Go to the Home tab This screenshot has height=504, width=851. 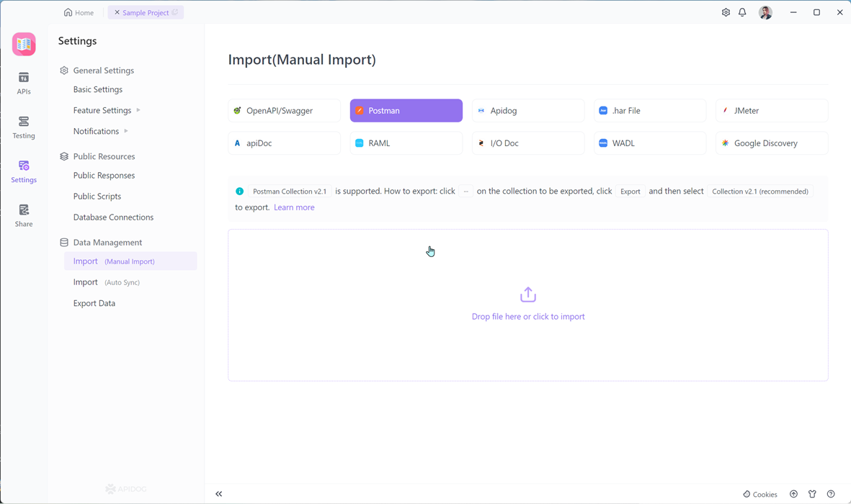79,12
